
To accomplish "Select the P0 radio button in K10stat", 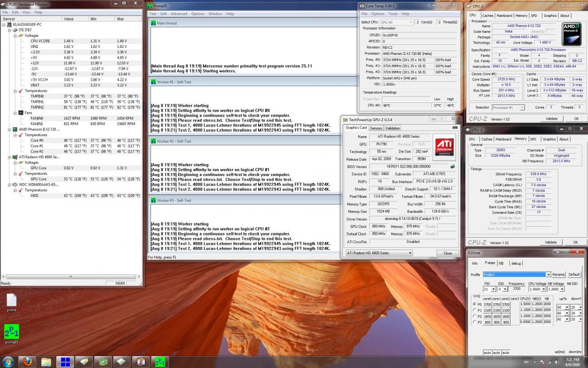I will (475, 305).
